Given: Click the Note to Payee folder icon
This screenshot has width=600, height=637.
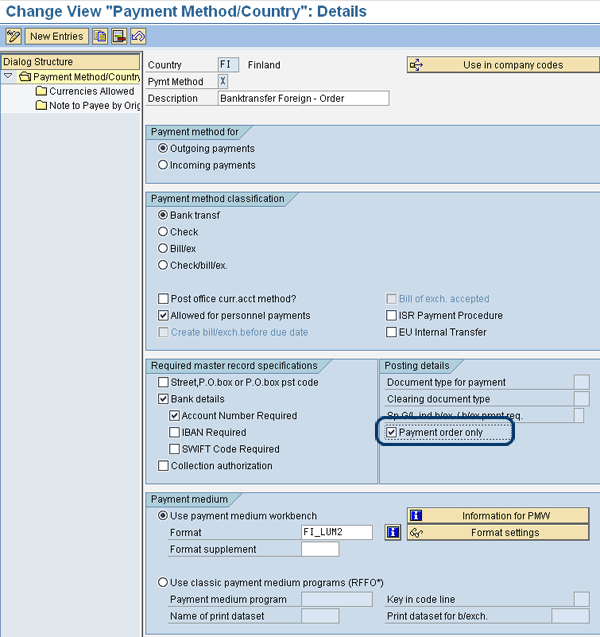Looking at the screenshot, I should (x=41, y=106).
